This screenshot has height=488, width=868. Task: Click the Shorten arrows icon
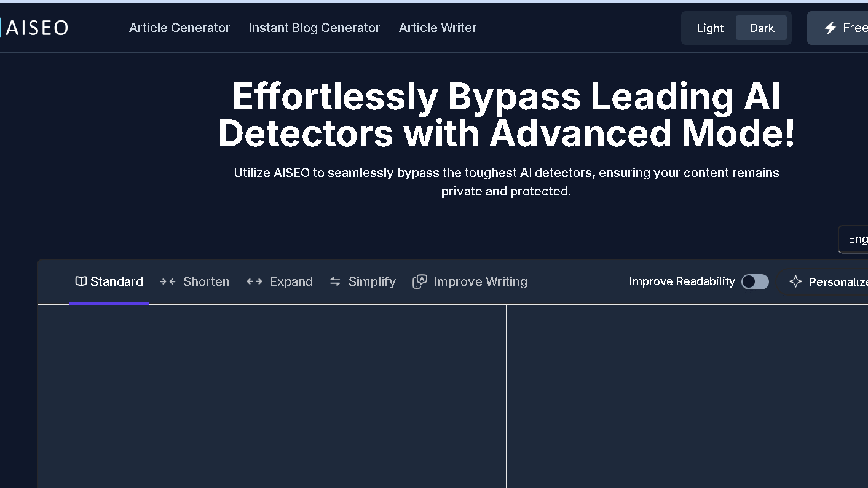[168, 281]
